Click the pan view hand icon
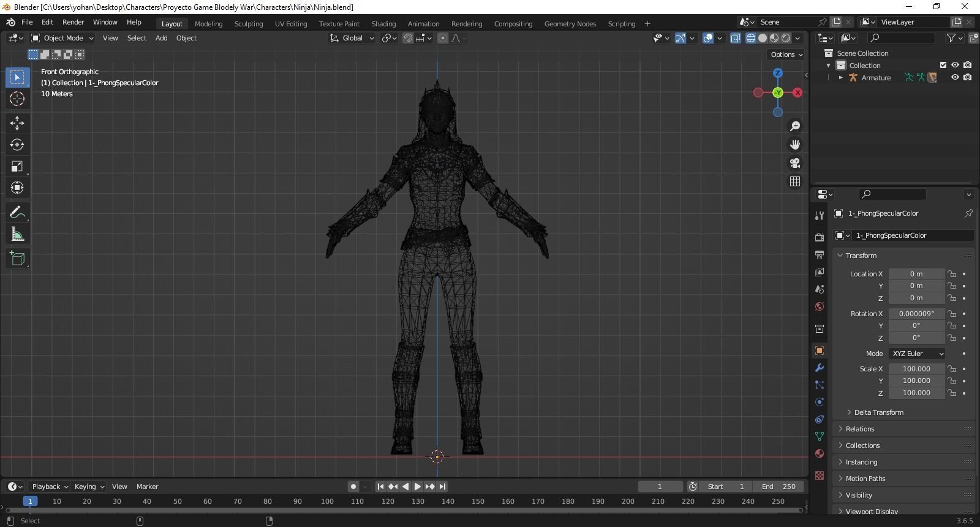Screen dimensions: 980x527 [x=795, y=145]
